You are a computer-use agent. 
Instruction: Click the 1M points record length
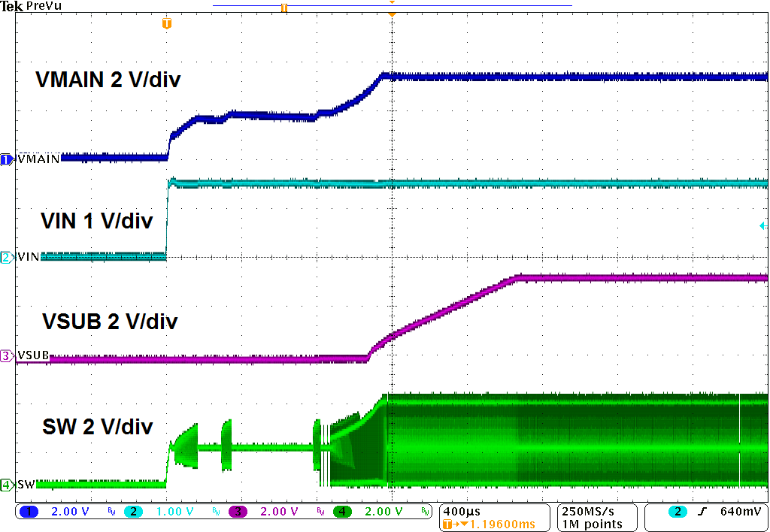tap(592, 524)
